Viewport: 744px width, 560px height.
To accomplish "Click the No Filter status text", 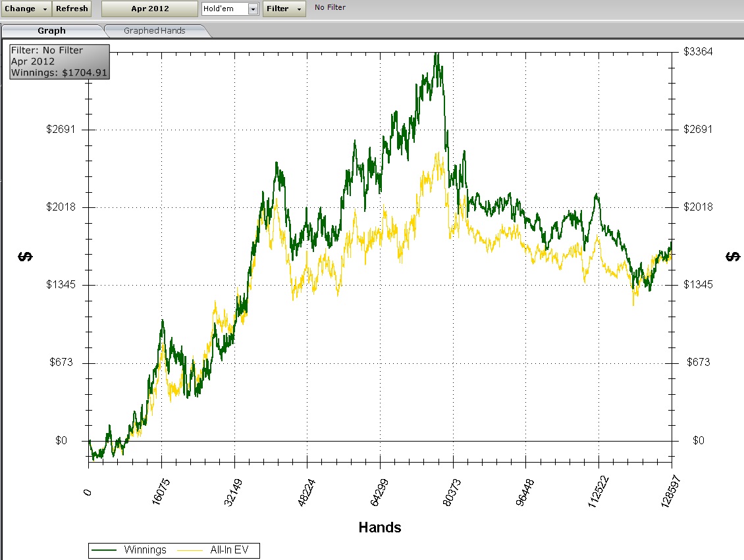I will click(x=330, y=8).
